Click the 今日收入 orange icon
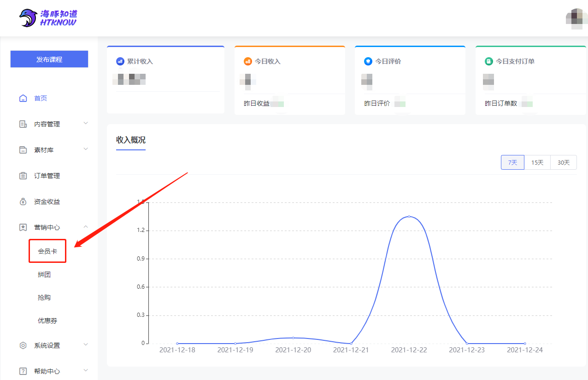Image resolution: width=588 pixels, height=380 pixels. [x=248, y=61]
